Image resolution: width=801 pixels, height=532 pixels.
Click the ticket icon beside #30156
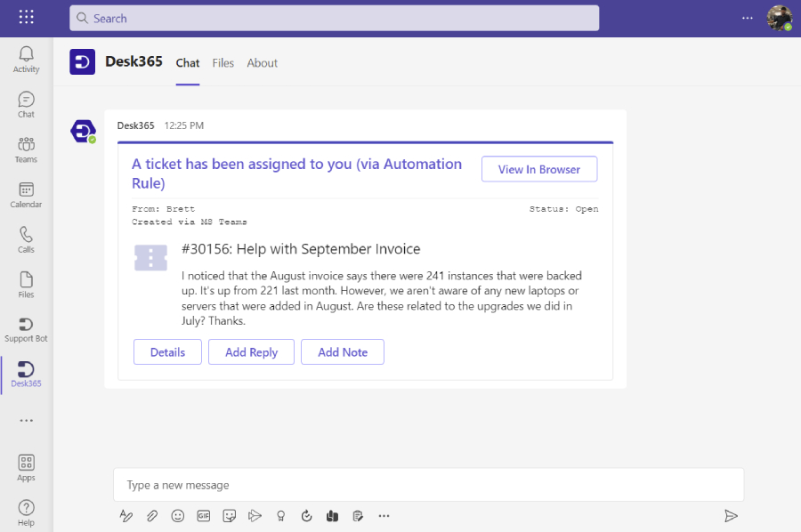(150, 258)
